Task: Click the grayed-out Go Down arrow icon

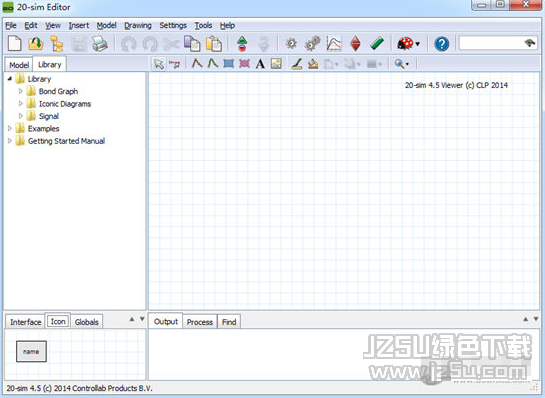Action: pyautogui.click(x=264, y=44)
